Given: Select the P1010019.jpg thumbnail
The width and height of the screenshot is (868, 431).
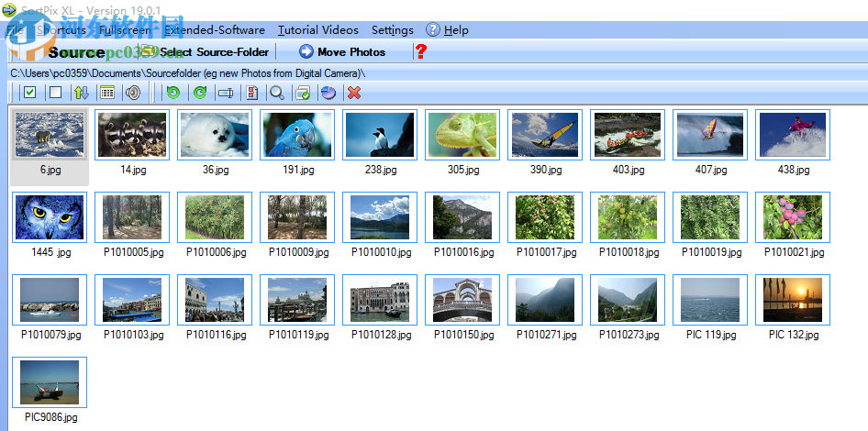Looking at the screenshot, I should tap(710, 217).
